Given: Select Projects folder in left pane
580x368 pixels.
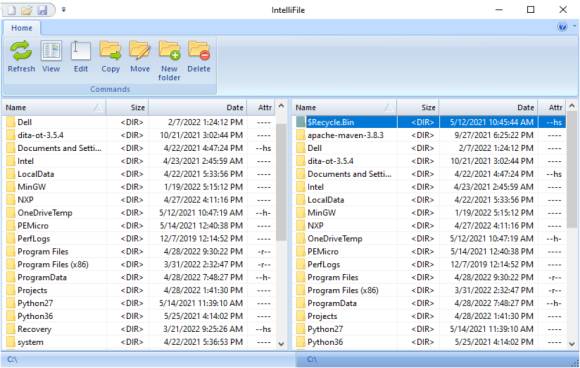Looking at the screenshot, I should 140,290.
